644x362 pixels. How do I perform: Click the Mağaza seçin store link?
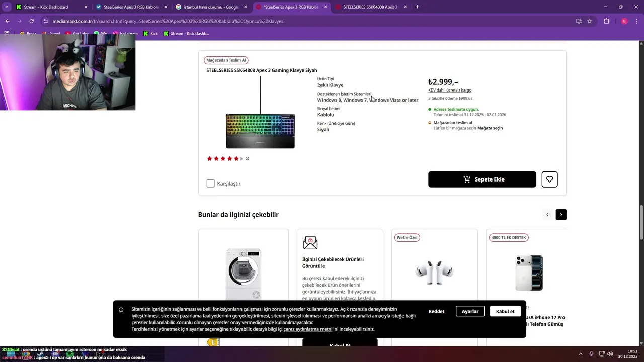tap(490, 128)
